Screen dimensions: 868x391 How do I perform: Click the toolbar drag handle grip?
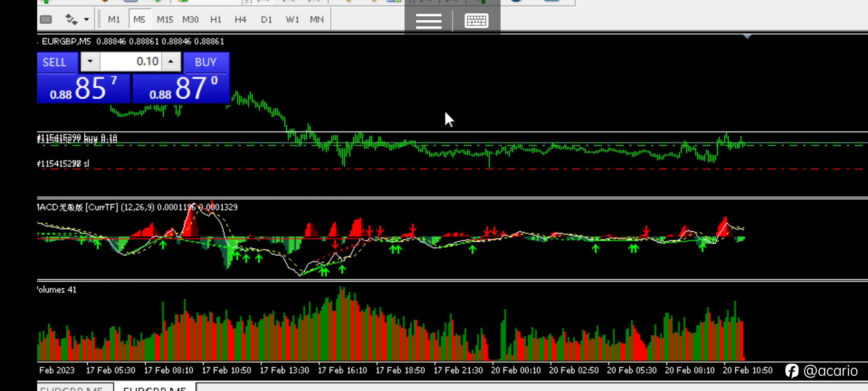(99, 19)
